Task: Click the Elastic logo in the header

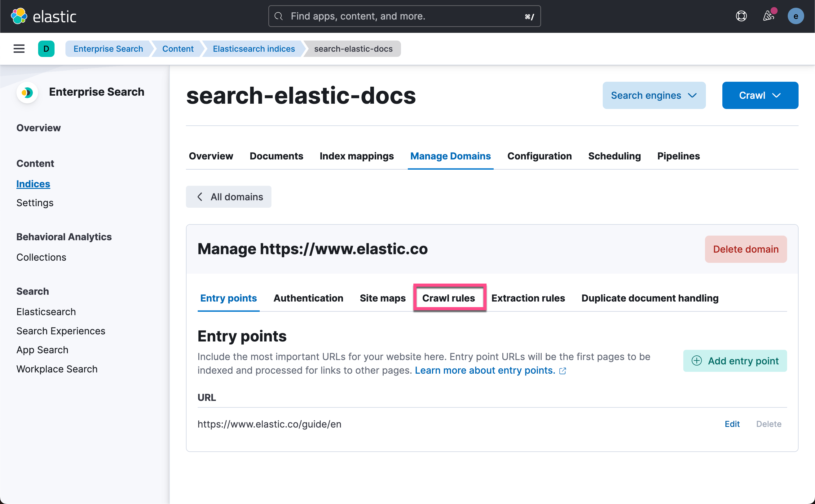Action: pos(44,16)
